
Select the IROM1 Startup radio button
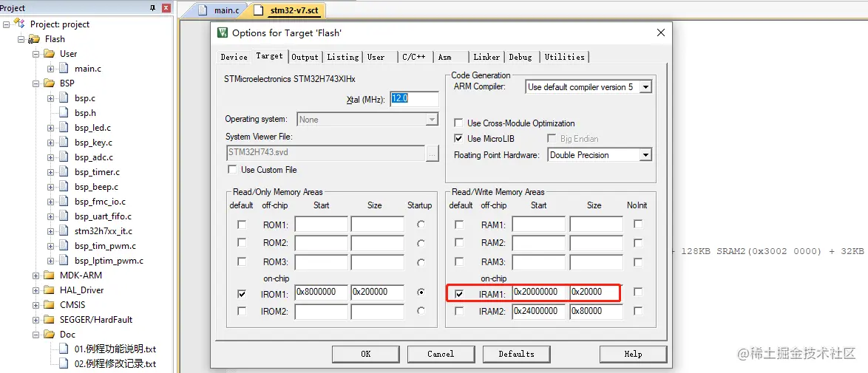click(x=421, y=292)
